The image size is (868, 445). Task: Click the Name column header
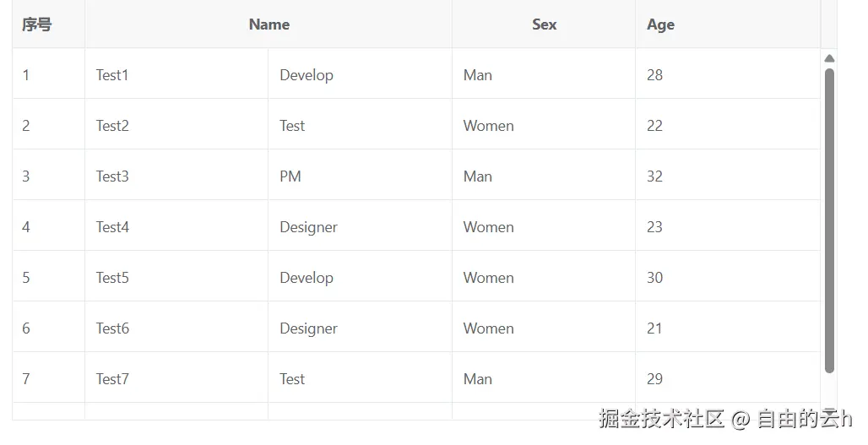[269, 24]
